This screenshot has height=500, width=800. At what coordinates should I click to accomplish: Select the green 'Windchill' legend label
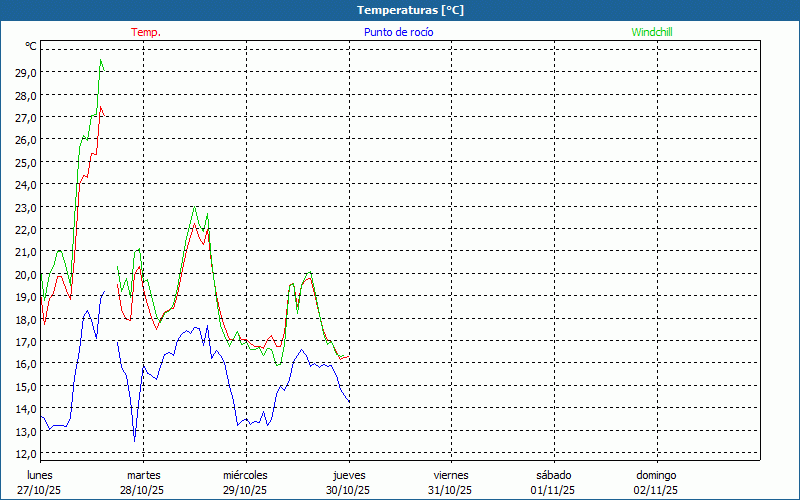point(652,32)
